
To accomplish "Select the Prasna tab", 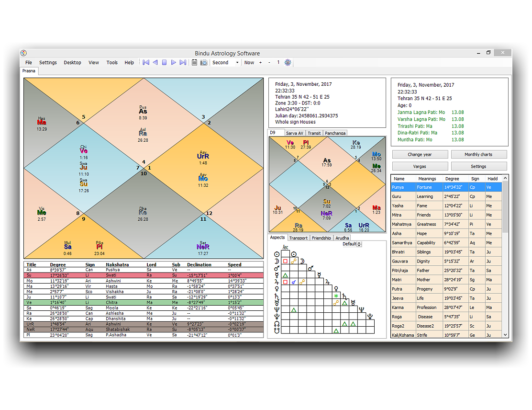I will [x=29, y=71].
